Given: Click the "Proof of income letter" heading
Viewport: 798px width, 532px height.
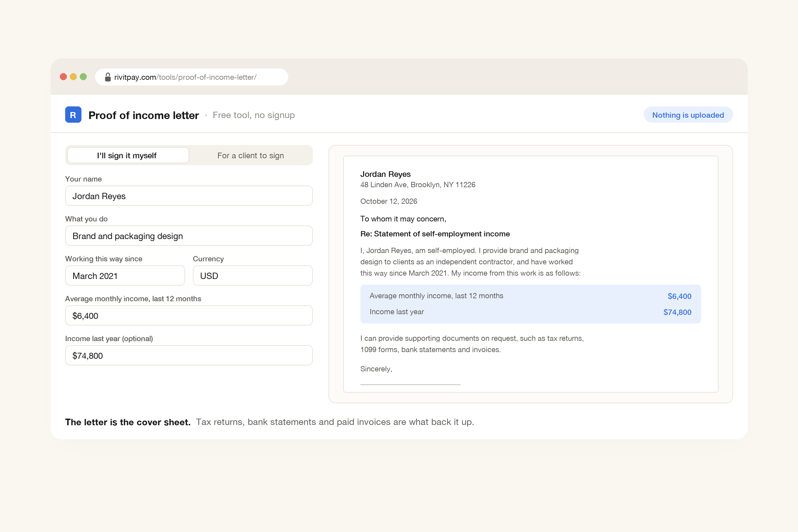Looking at the screenshot, I should (x=144, y=115).
